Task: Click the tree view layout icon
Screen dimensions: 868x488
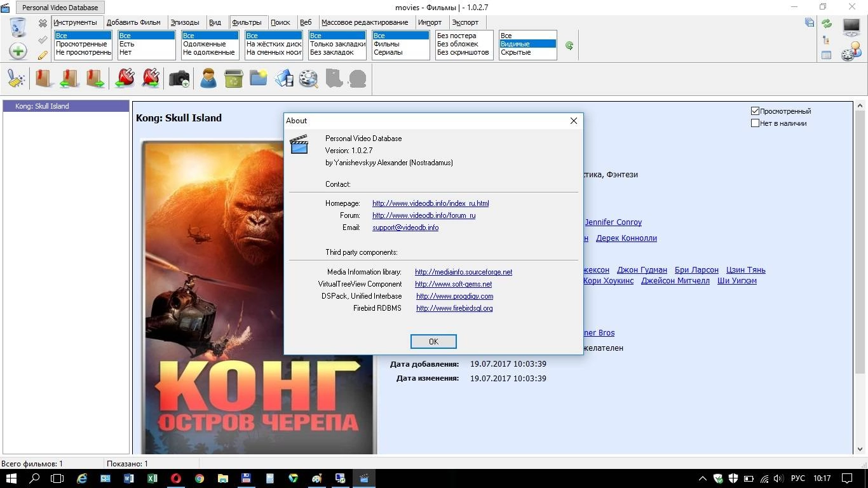Action: (826, 40)
